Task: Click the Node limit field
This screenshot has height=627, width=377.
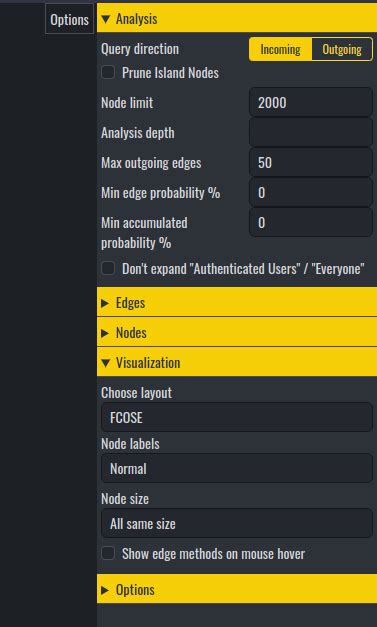Action: (311, 102)
